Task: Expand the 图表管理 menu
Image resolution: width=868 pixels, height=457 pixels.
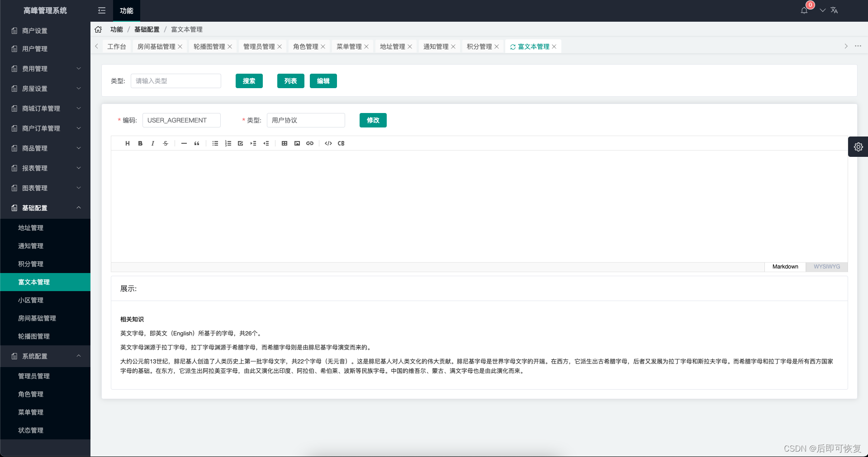Action: (45, 188)
